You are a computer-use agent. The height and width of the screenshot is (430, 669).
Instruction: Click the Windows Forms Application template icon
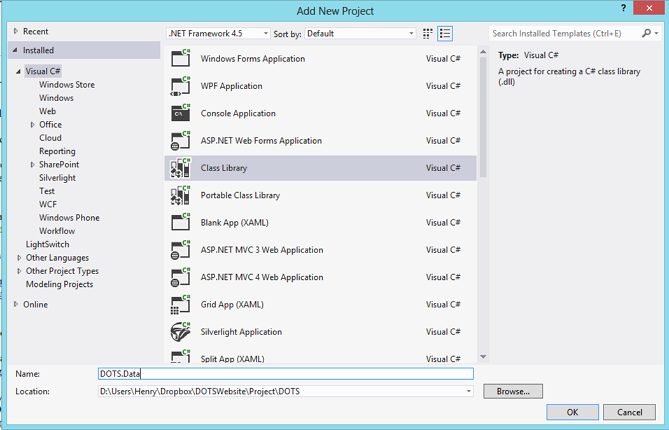[x=180, y=58]
